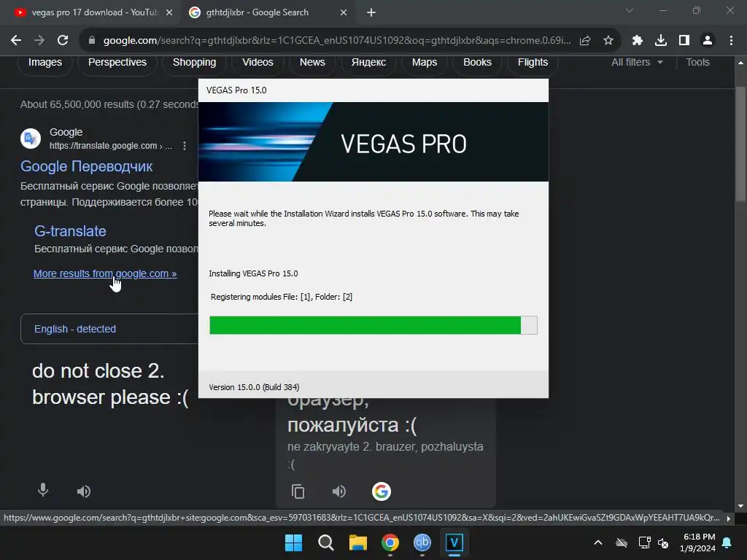Screen dimensions: 747x560
Task: Open English - detected language selector
Action: [75, 329]
